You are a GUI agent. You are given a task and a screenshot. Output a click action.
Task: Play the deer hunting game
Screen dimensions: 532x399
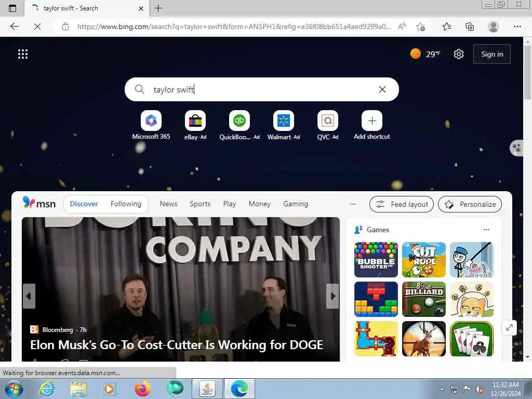[x=424, y=339]
